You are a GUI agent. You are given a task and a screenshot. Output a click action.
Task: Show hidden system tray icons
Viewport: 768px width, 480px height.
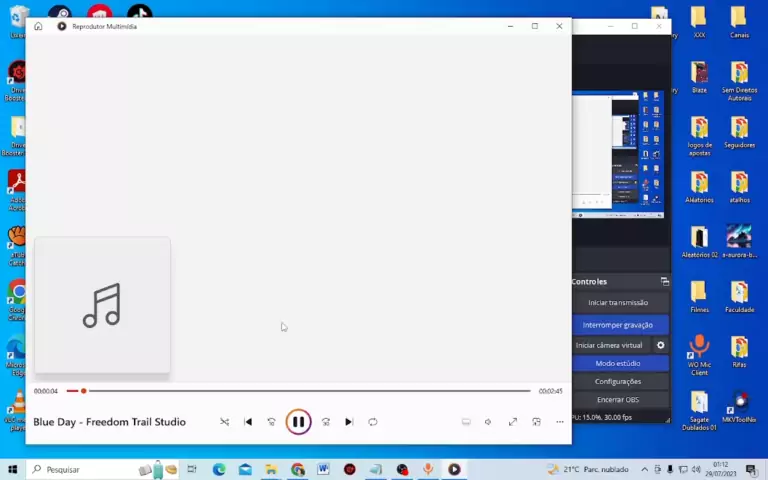click(x=644, y=469)
